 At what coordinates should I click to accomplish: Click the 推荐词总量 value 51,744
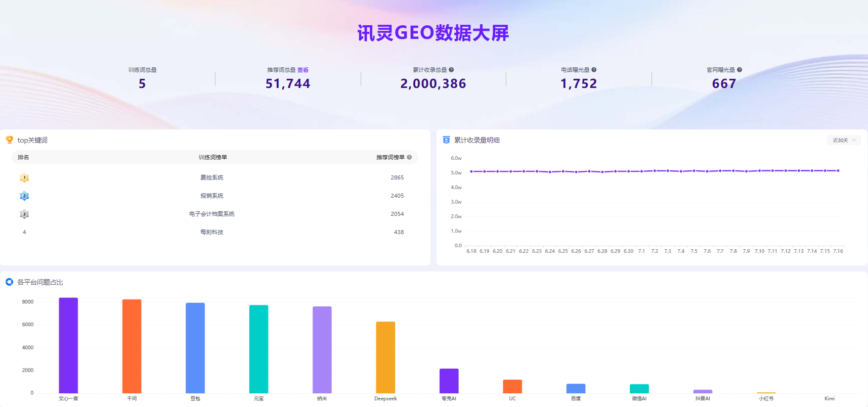(288, 83)
